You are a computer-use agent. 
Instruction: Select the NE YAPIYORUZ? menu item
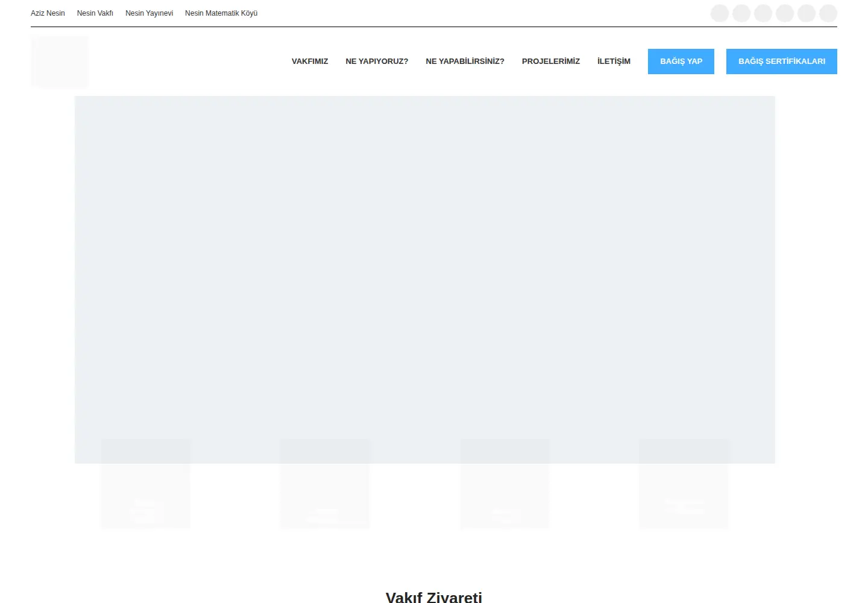pos(377,62)
